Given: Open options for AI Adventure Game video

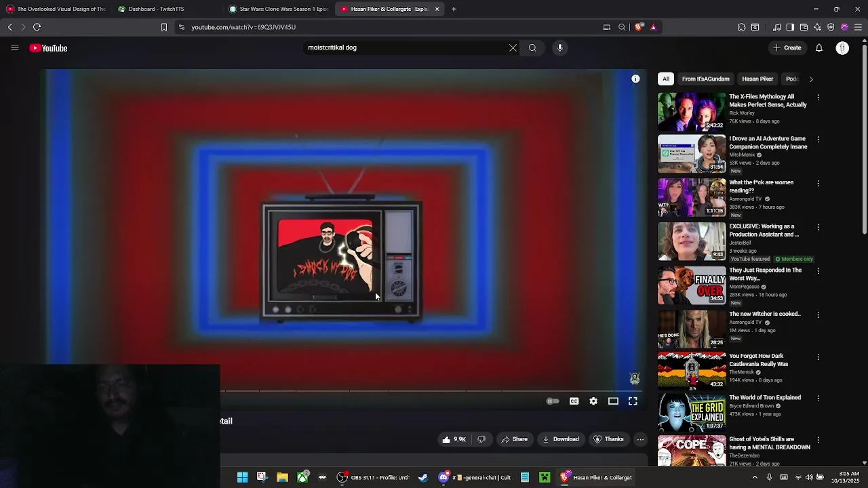Looking at the screenshot, I should 818,140.
